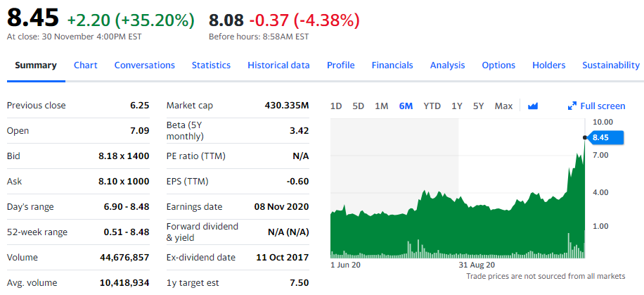This screenshot has width=644, height=295.
Task: View the Options tab
Action: click(x=498, y=65)
